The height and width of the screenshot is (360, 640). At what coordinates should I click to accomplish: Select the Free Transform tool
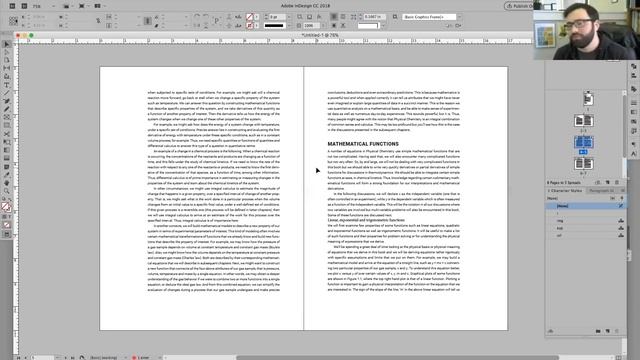tap(7, 142)
